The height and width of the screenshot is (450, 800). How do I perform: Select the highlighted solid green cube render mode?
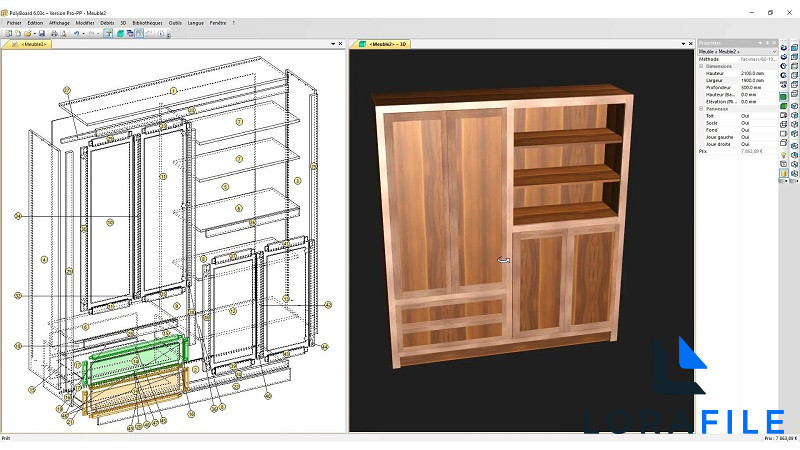783,96
